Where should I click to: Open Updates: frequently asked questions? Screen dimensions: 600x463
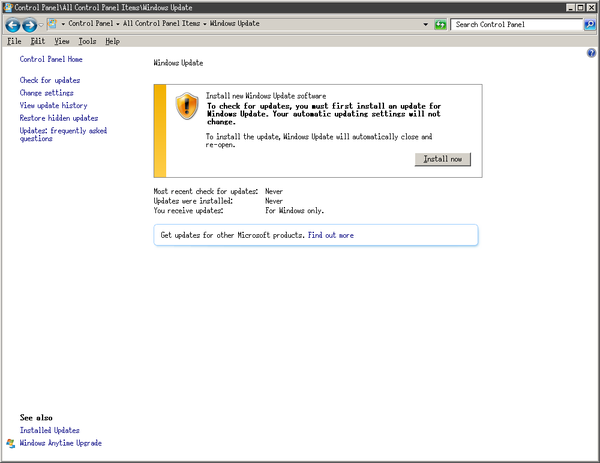point(63,135)
